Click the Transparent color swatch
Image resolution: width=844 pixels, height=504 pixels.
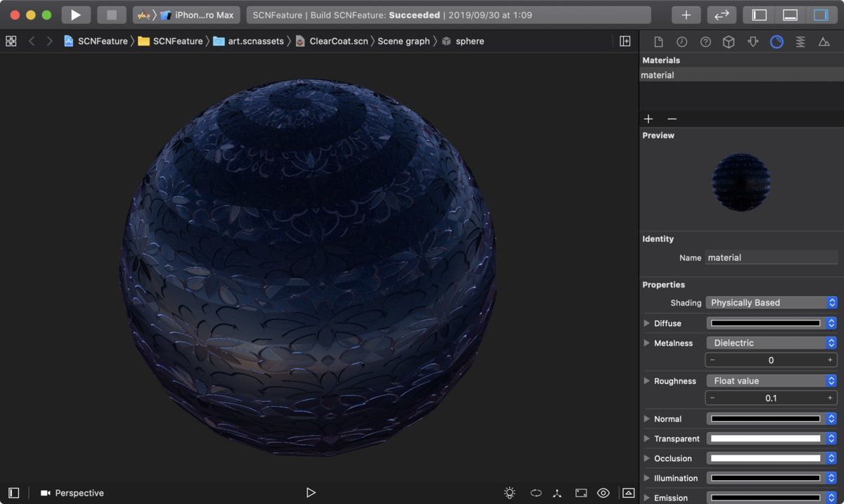pyautogui.click(x=765, y=439)
